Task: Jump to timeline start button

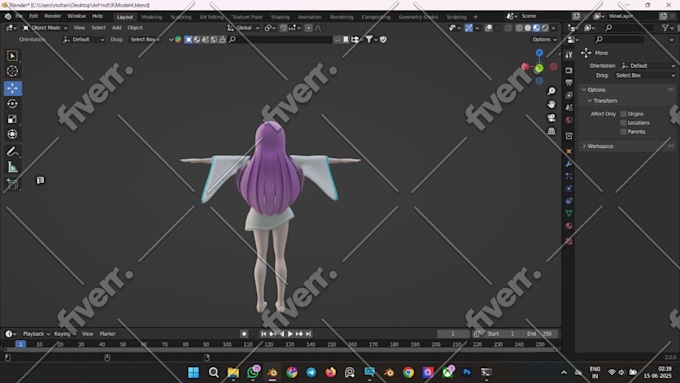Action: [x=263, y=334]
